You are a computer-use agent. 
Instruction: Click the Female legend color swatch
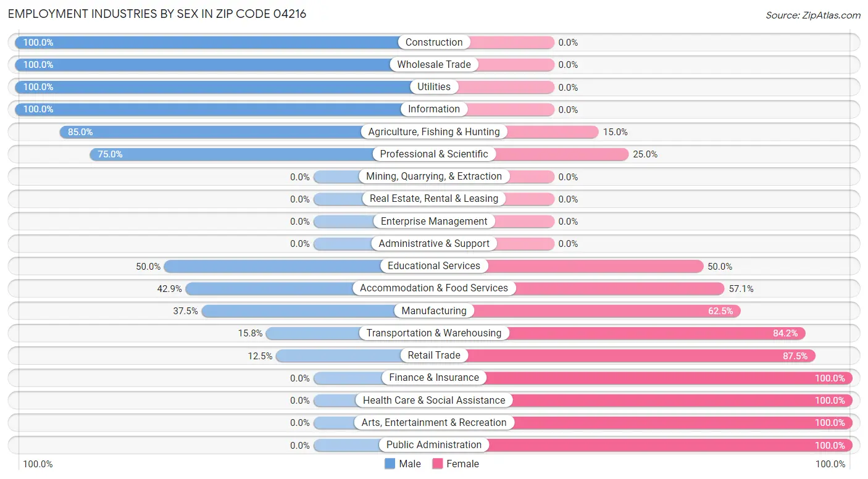pos(438,464)
